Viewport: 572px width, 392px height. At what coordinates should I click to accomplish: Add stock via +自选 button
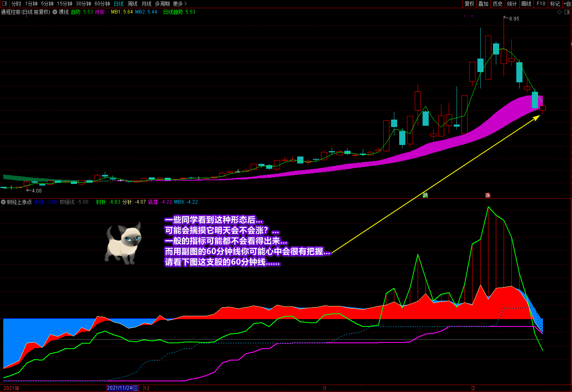coord(567,4)
